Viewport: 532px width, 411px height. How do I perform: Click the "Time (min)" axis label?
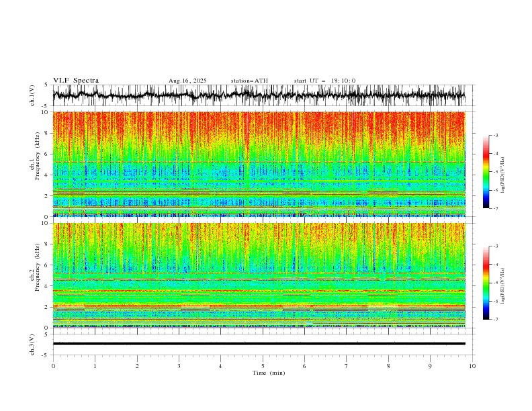coord(269,373)
